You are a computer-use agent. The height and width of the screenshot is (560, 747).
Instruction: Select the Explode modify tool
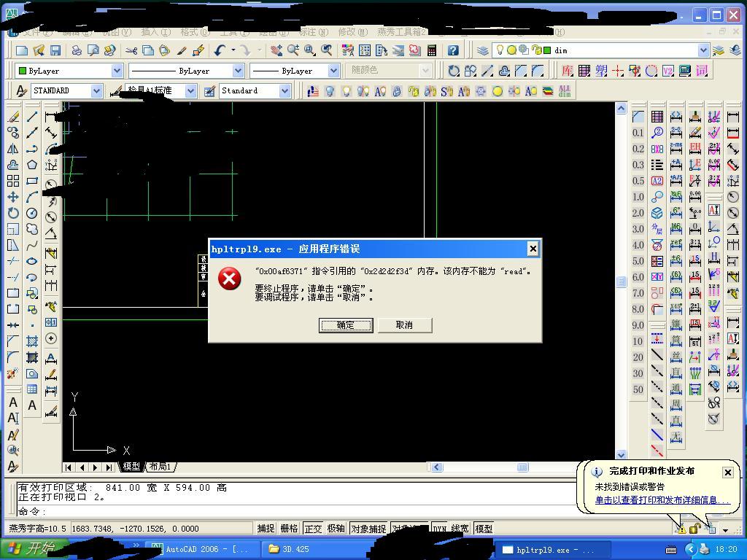point(13,373)
